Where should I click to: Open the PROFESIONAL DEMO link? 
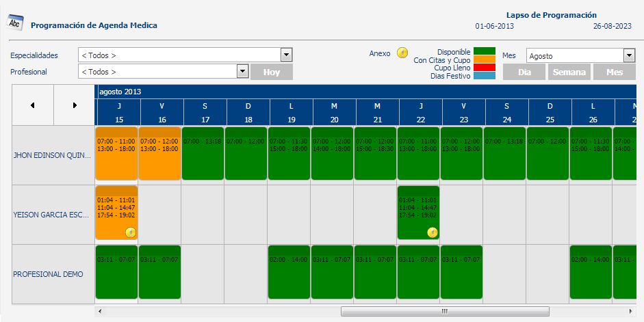click(48, 274)
